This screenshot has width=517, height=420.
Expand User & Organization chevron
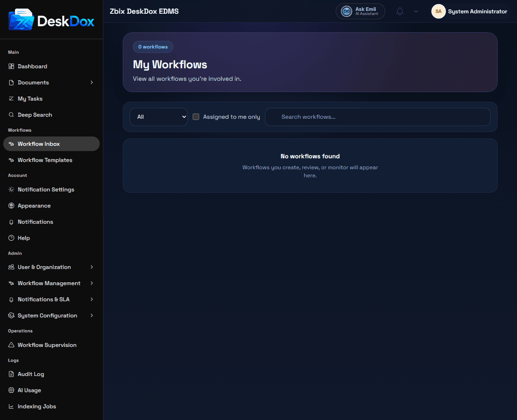click(92, 267)
